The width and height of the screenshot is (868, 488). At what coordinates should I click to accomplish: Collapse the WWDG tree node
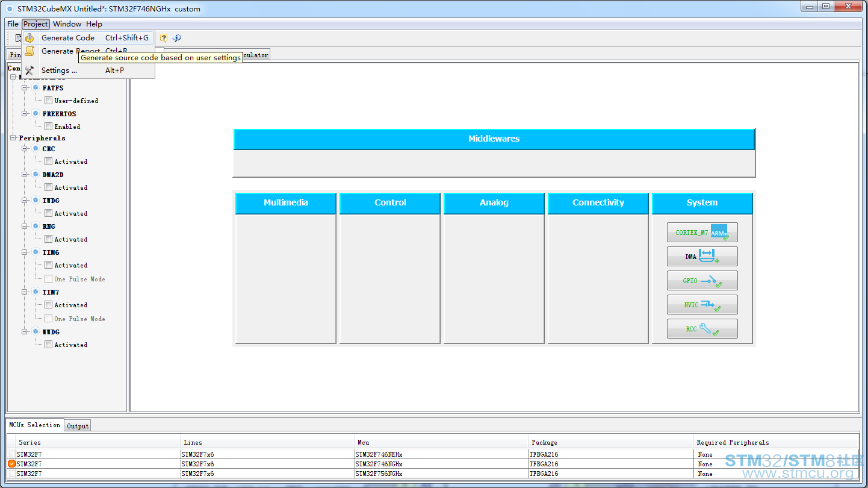pos(25,332)
